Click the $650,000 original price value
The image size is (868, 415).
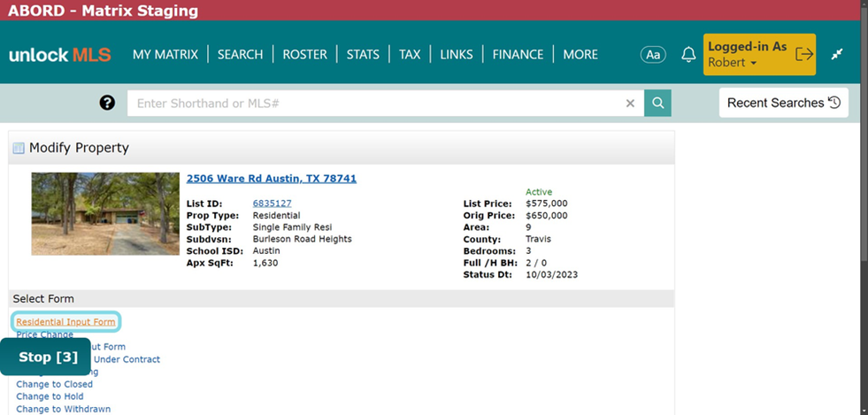point(547,215)
